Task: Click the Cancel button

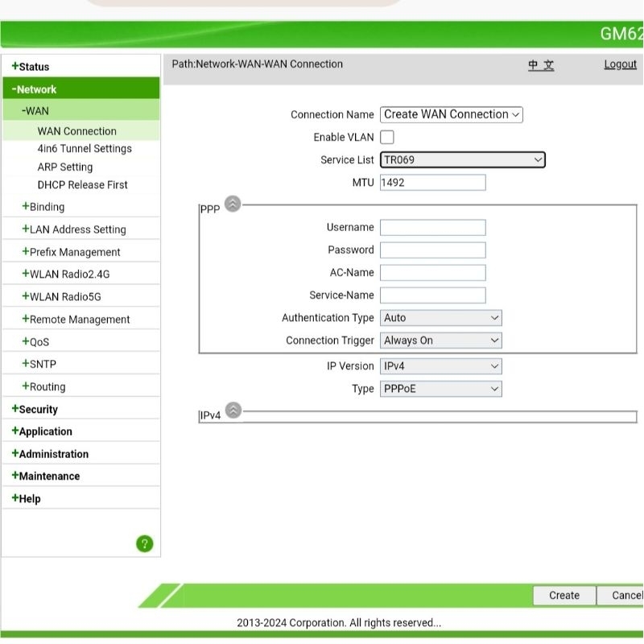Action: [621, 595]
